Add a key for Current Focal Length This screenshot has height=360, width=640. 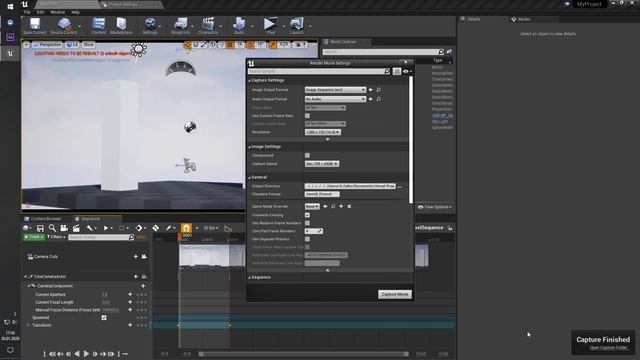pyautogui.click(x=130, y=302)
